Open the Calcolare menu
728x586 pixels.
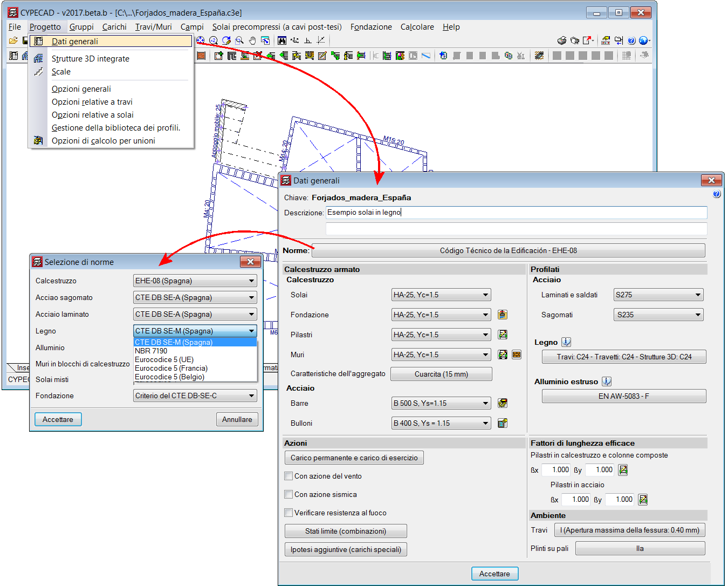pos(417,26)
